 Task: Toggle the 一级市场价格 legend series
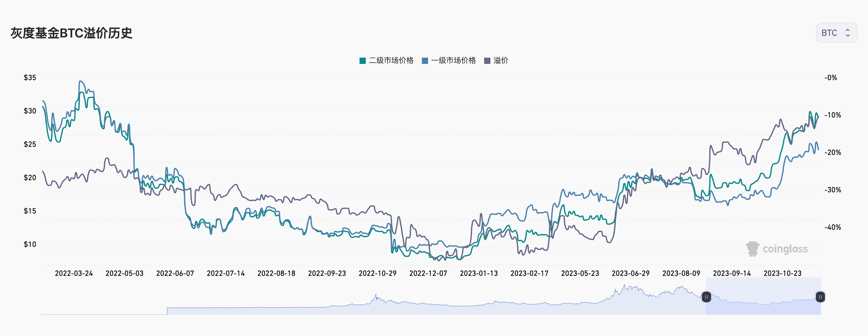point(449,60)
